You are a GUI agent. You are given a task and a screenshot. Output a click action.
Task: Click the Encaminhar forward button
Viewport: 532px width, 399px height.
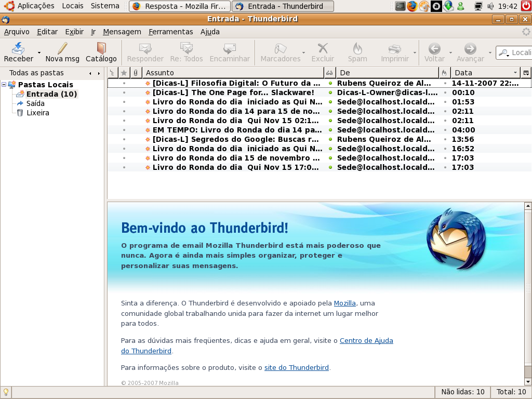[x=230, y=52]
